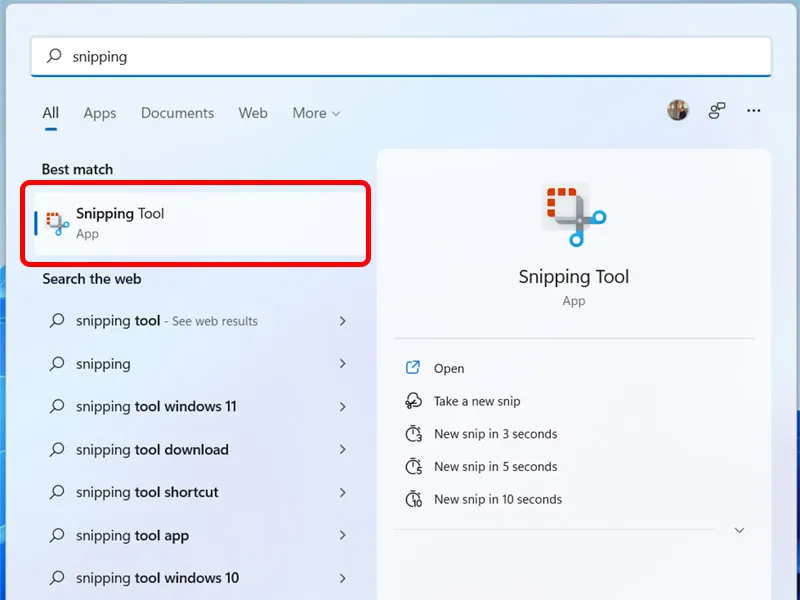Expand arrow beside 'snipping' suggestion
The height and width of the screenshot is (600, 800).
pos(343,364)
